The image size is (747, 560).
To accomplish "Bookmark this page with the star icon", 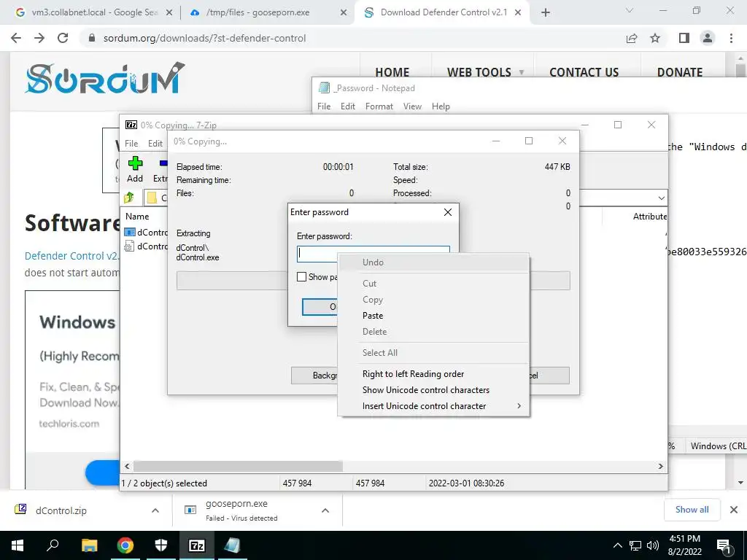I will click(655, 38).
